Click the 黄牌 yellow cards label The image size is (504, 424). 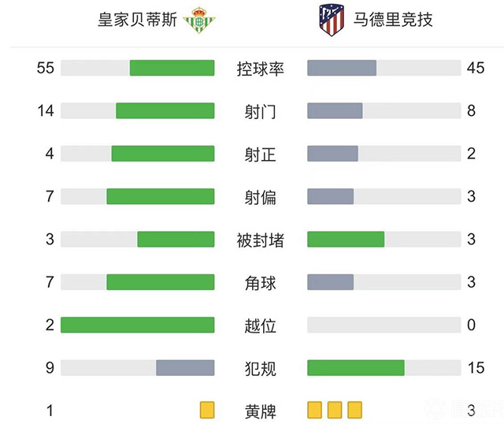(x=260, y=410)
